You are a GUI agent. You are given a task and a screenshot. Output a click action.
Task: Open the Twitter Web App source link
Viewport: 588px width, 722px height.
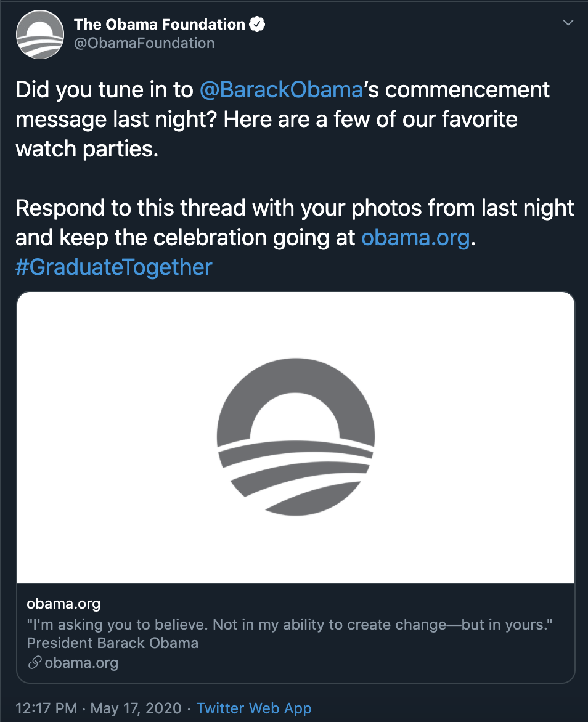254,708
